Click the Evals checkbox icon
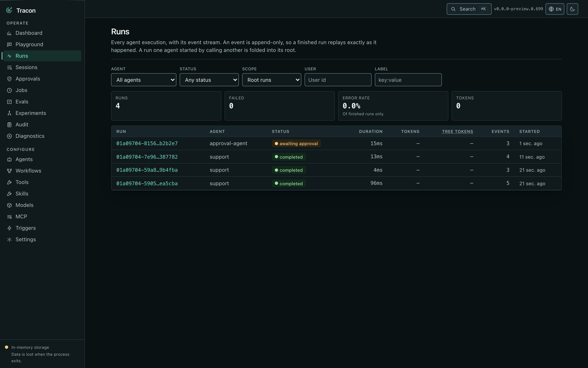588x368 pixels. pyautogui.click(x=9, y=102)
